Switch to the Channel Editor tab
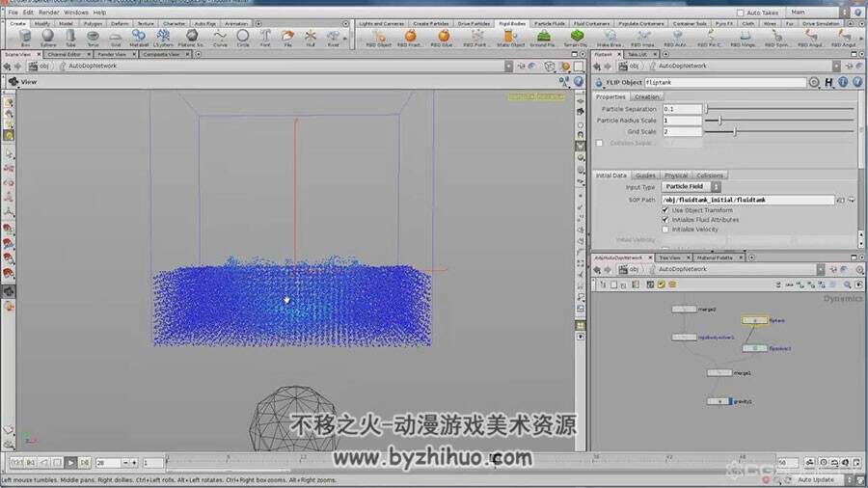The width and height of the screenshot is (868, 488). click(x=65, y=54)
